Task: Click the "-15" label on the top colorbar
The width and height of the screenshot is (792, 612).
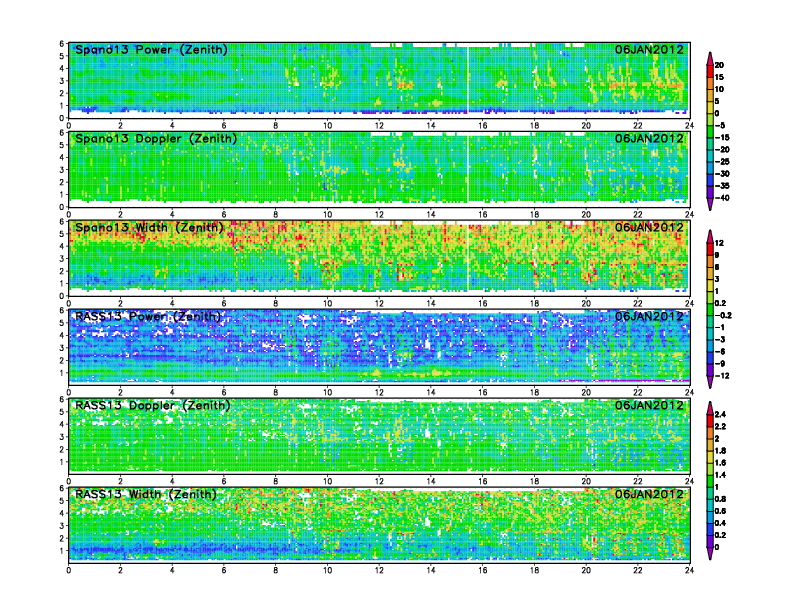Action: pyautogui.click(x=722, y=137)
